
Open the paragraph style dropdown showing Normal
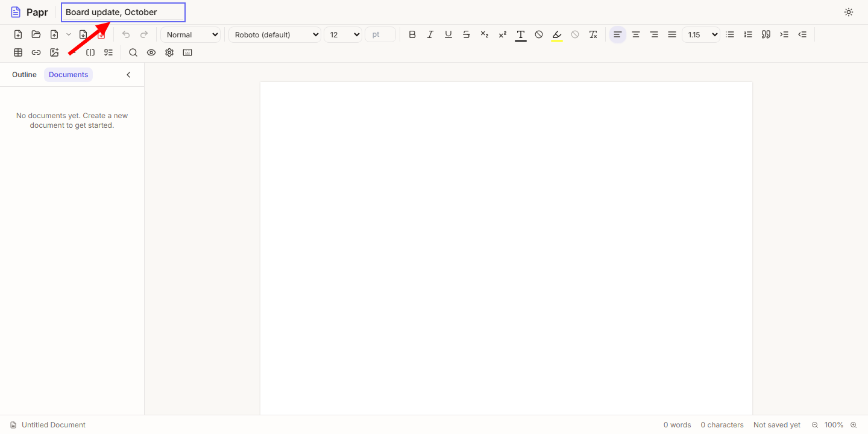190,34
